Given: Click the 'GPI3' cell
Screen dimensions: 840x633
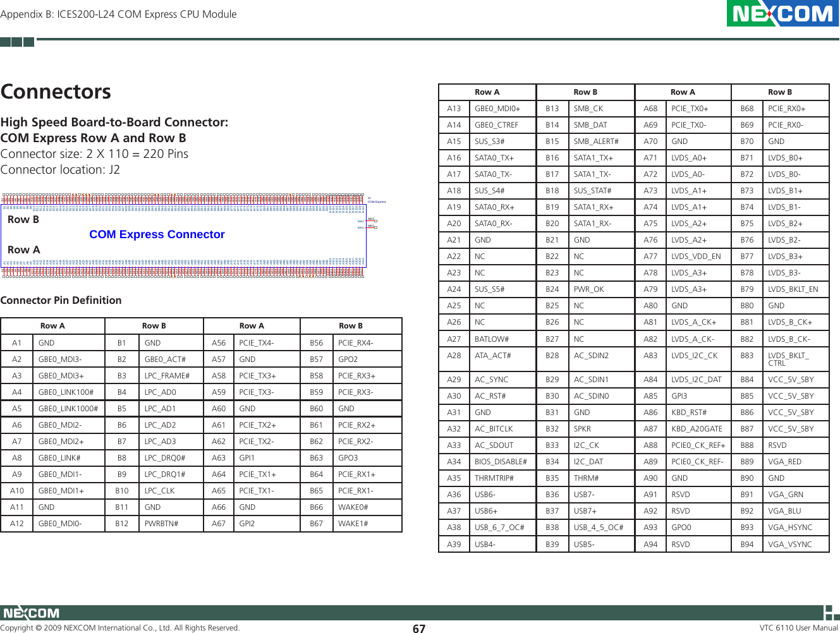Looking at the screenshot, I should [698, 395].
